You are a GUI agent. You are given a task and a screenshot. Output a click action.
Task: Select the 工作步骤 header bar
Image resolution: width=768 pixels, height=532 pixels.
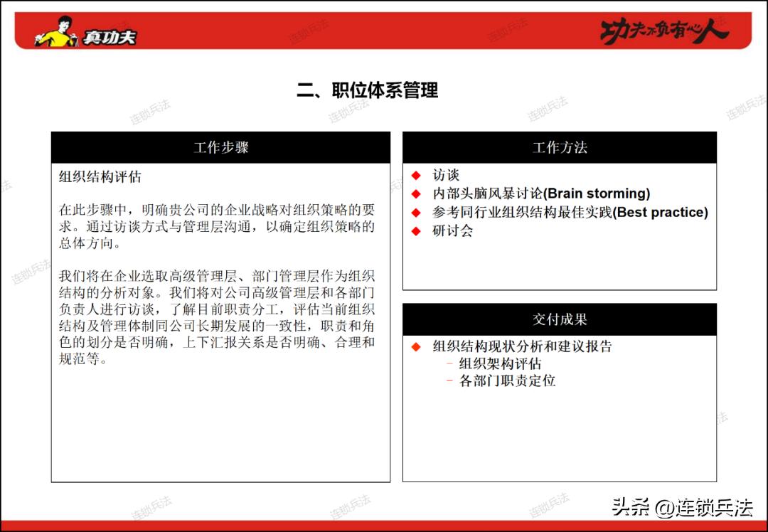pyautogui.click(x=220, y=147)
